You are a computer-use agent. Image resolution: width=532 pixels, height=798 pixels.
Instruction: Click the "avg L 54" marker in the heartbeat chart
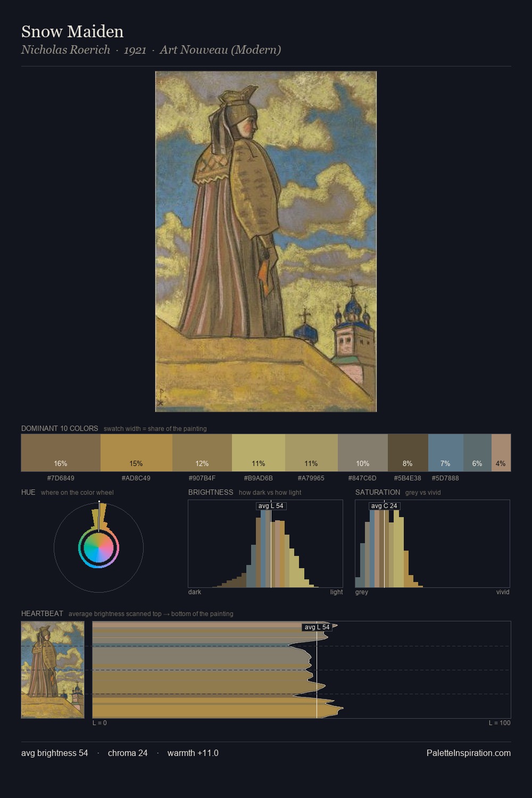click(x=317, y=627)
